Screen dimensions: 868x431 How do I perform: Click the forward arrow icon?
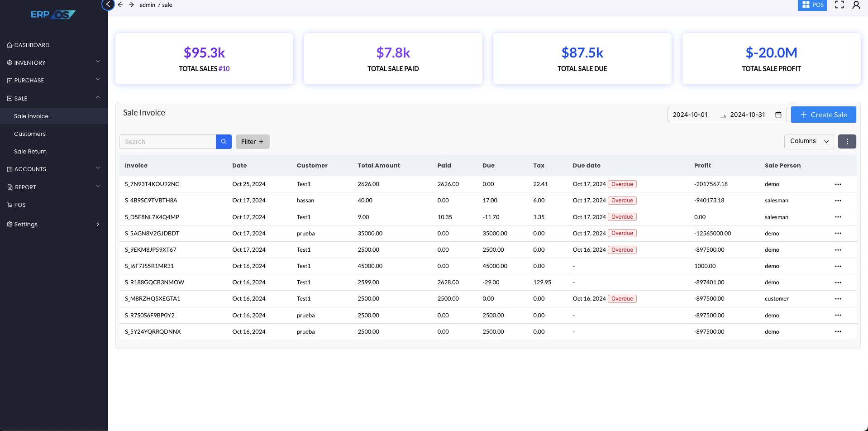coord(131,5)
